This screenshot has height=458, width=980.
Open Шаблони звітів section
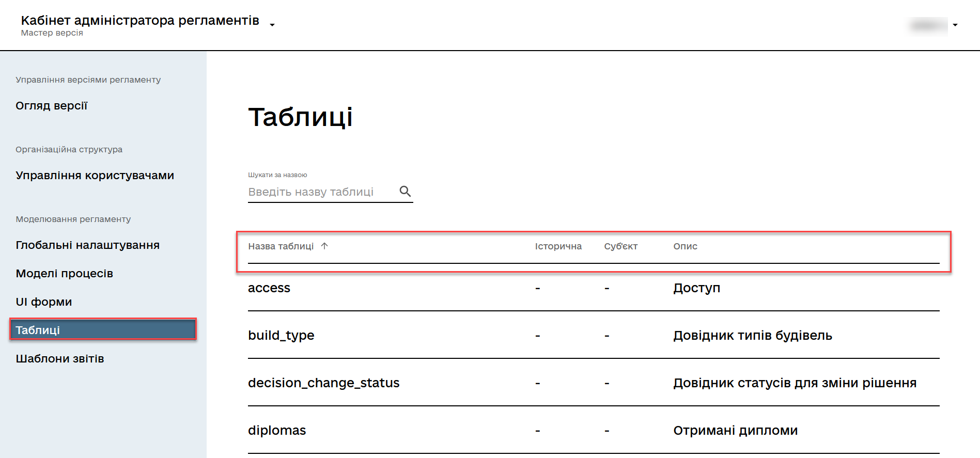(x=60, y=358)
